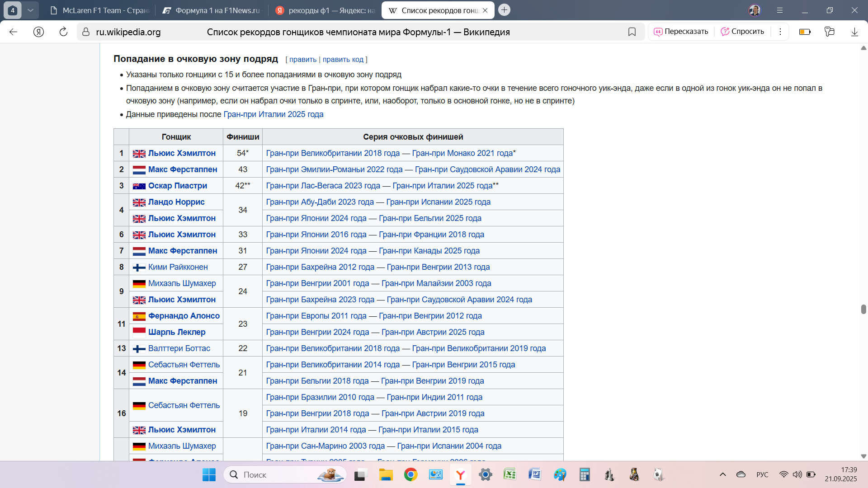Switch the РУС input language
The width and height of the screenshot is (868, 488).
point(762,474)
